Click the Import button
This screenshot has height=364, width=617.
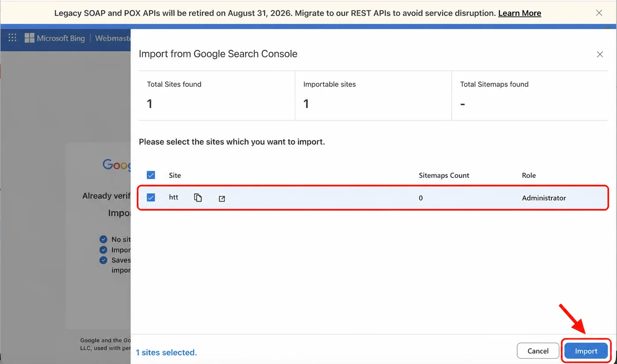pyautogui.click(x=586, y=351)
